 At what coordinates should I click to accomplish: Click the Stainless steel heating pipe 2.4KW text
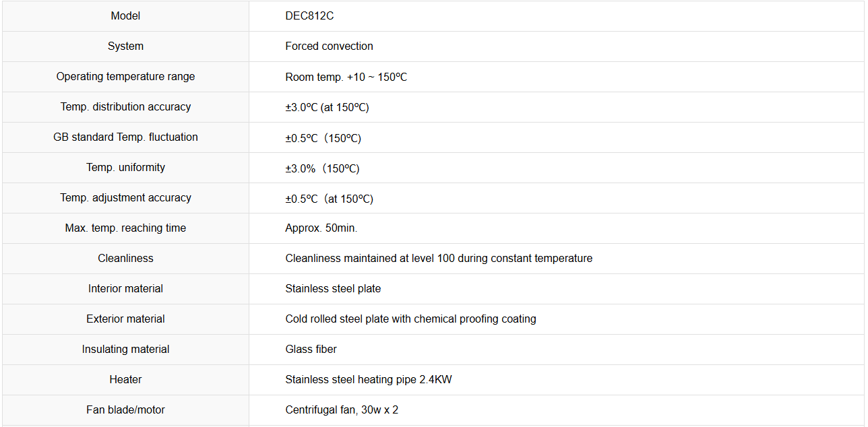(x=369, y=379)
